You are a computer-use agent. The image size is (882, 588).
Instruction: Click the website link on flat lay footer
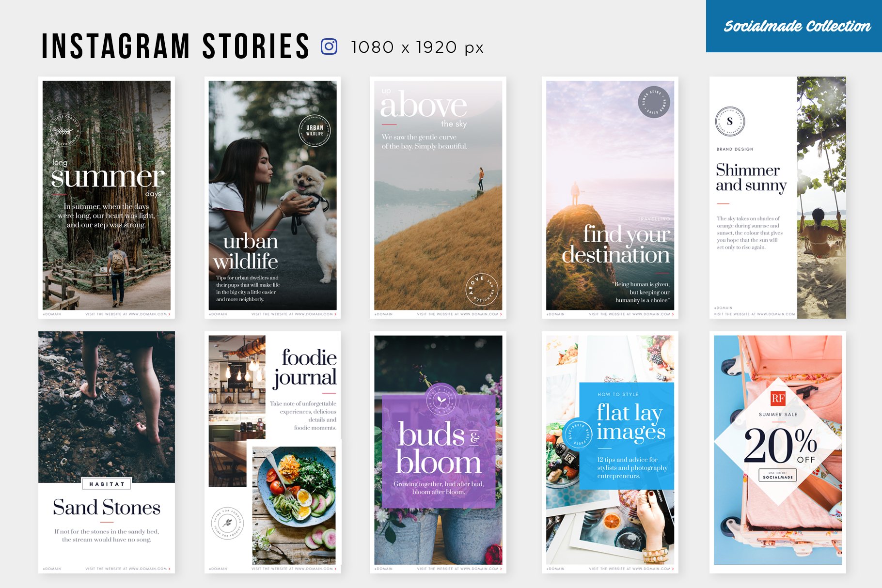click(x=631, y=569)
